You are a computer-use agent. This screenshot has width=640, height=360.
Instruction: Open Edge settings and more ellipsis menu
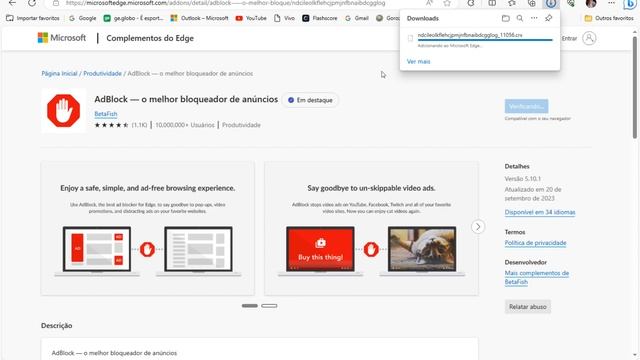[611, 3]
